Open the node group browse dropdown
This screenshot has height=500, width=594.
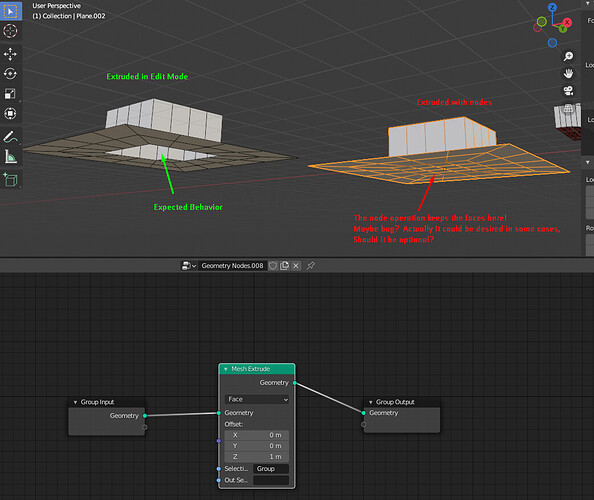tap(189, 266)
